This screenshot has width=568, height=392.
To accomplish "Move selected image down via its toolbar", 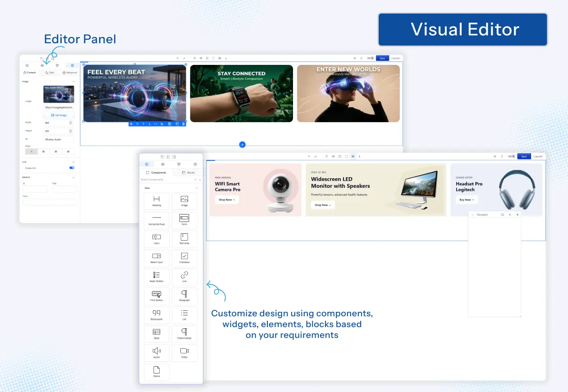I will coord(150,124).
